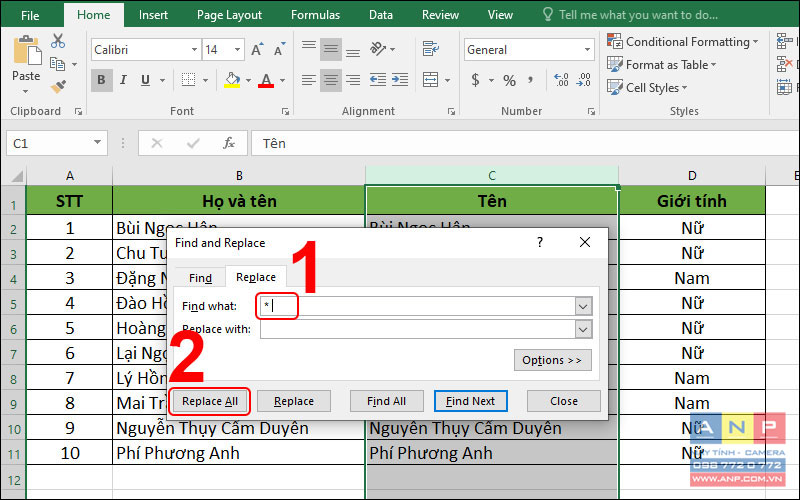Screen dimensions: 800x500
Task: Open the Cell Styles menu
Action: [x=647, y=88]
